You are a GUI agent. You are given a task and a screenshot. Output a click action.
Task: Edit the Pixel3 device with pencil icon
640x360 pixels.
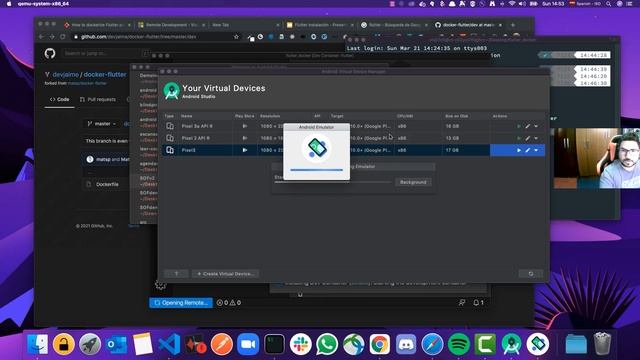(528, 150)
